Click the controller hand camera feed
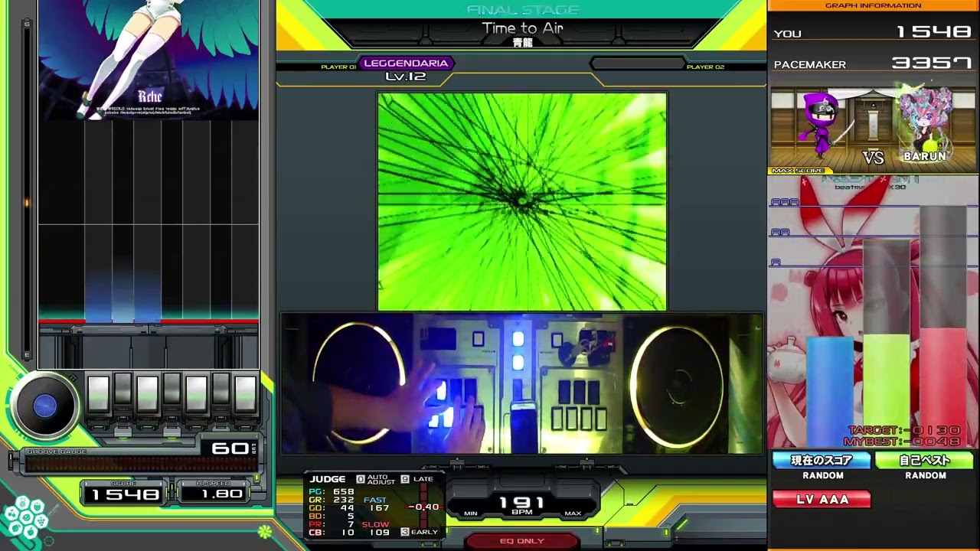 click(x=522, y=384)
